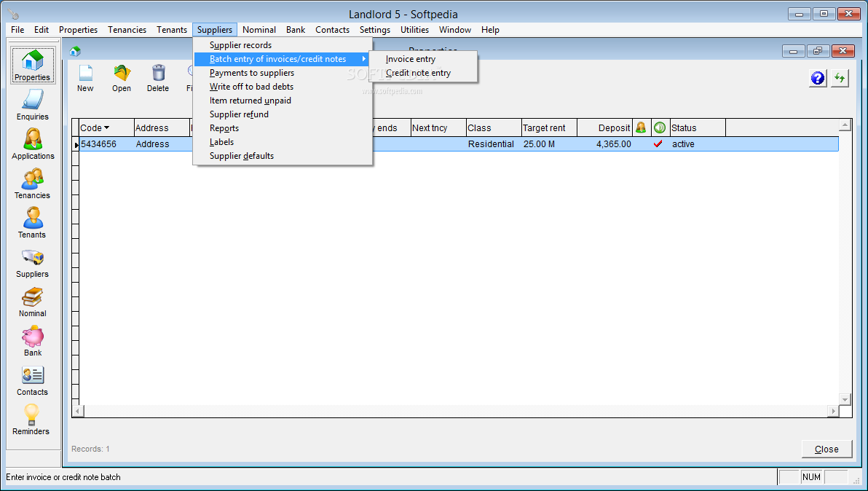Open the Properties menu in menu bar
The width and height of the screenshot is (868, 491).
[78, 30]
